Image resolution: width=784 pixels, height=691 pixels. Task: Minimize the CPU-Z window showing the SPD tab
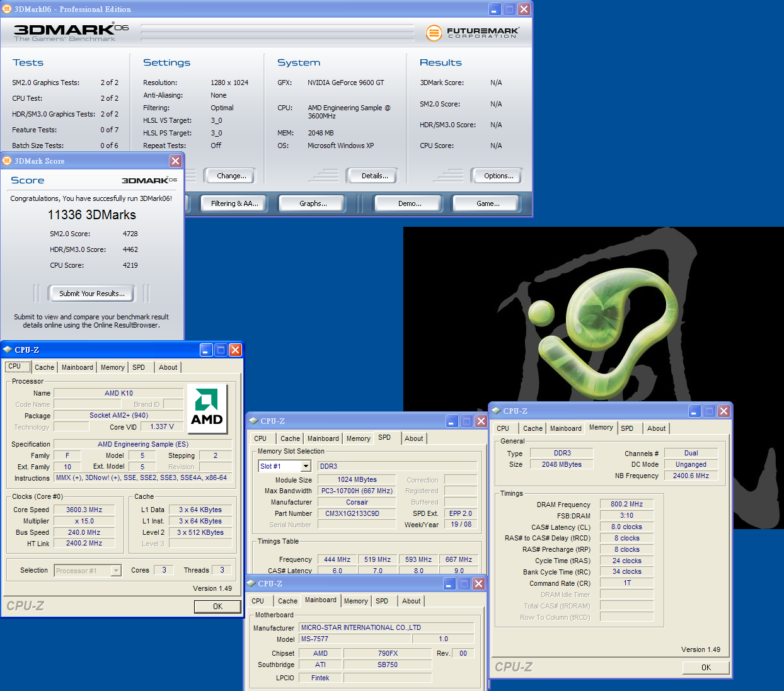(452, 421)
